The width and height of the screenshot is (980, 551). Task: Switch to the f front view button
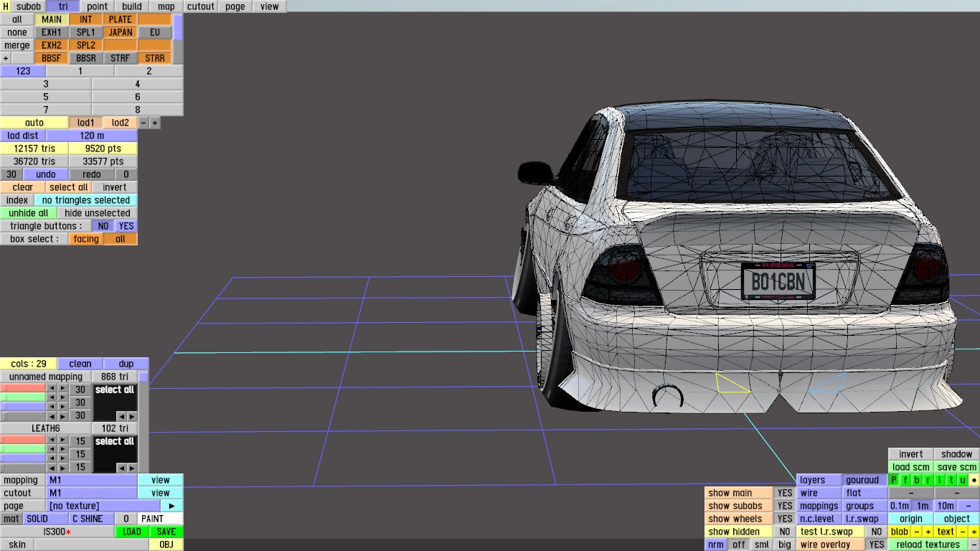pos(905,480)
